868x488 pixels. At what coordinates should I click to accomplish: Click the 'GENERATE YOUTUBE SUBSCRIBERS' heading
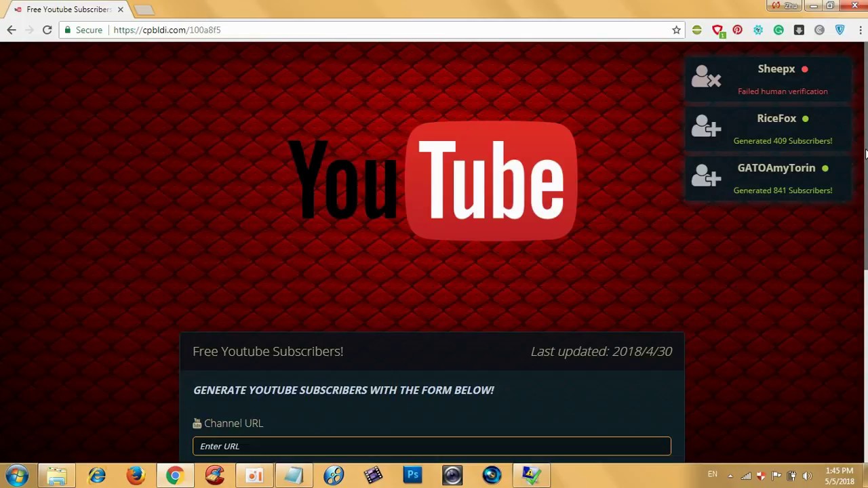344,390
